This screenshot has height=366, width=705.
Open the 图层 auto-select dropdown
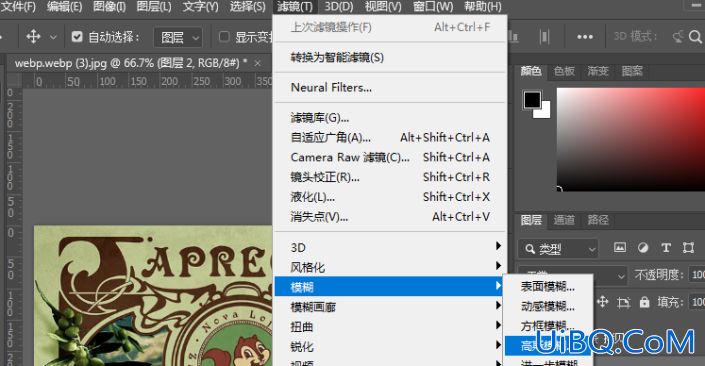[178, 37]
